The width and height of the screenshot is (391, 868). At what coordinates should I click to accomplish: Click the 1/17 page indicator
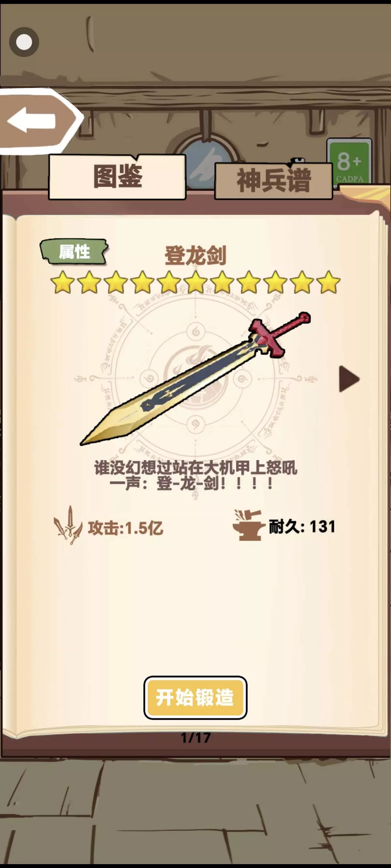[195, 738]
